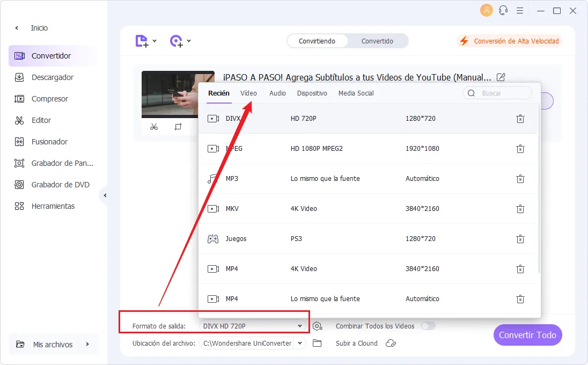The image size is (588, 365).
Task: Open output format settings gear icon
Action: pyautogui.click(x=318, y=326)
